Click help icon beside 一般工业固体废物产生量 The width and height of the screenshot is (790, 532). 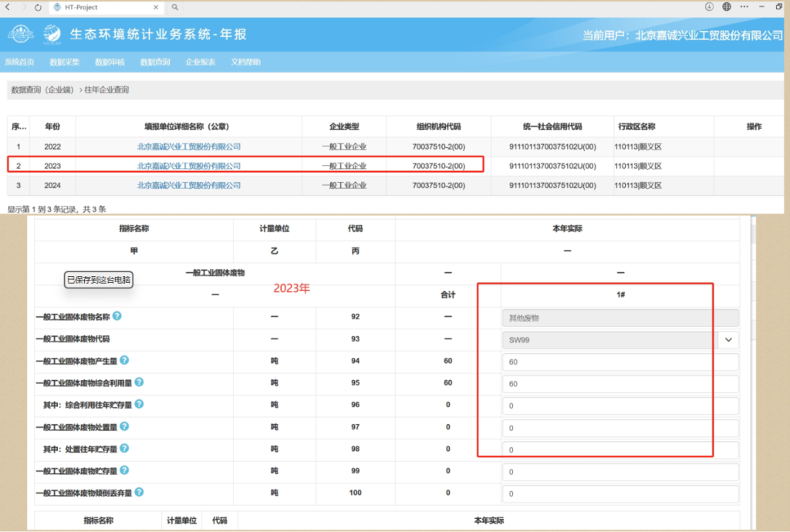pyautogui.click(x=124, y=360)
